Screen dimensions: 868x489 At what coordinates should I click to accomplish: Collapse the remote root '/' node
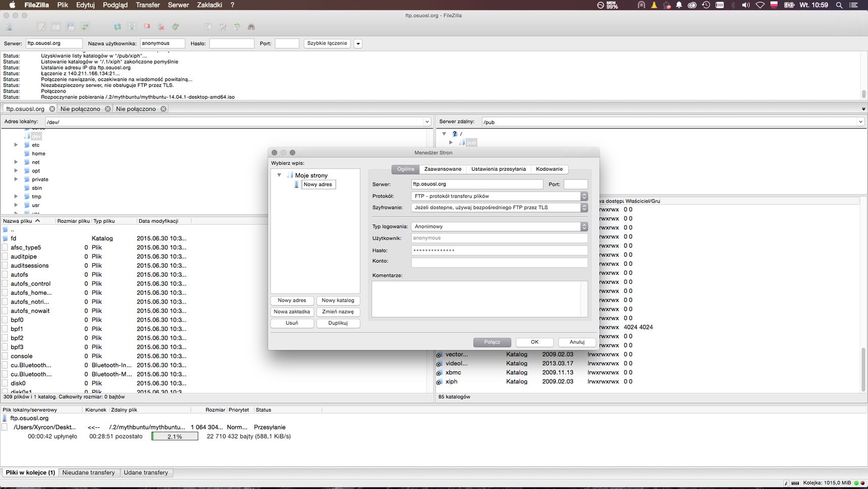click(444, 134)
